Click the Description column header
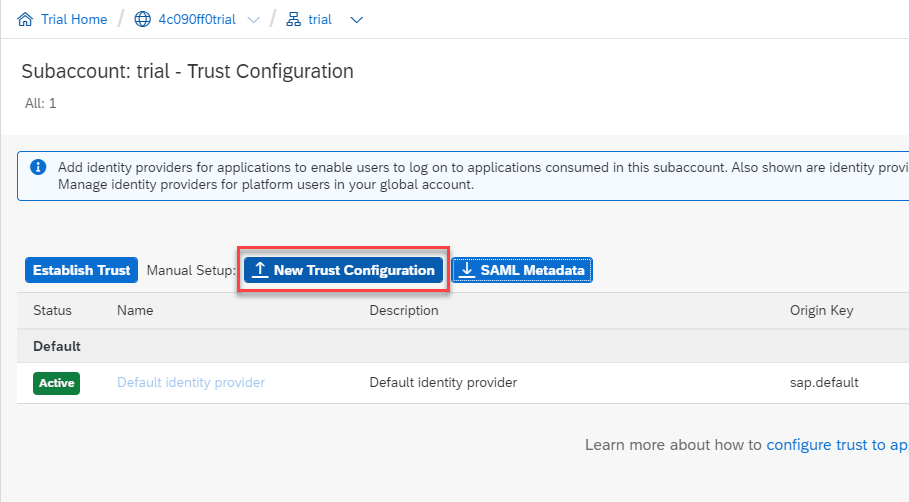The image size is (909, 502). coord(404,311)
